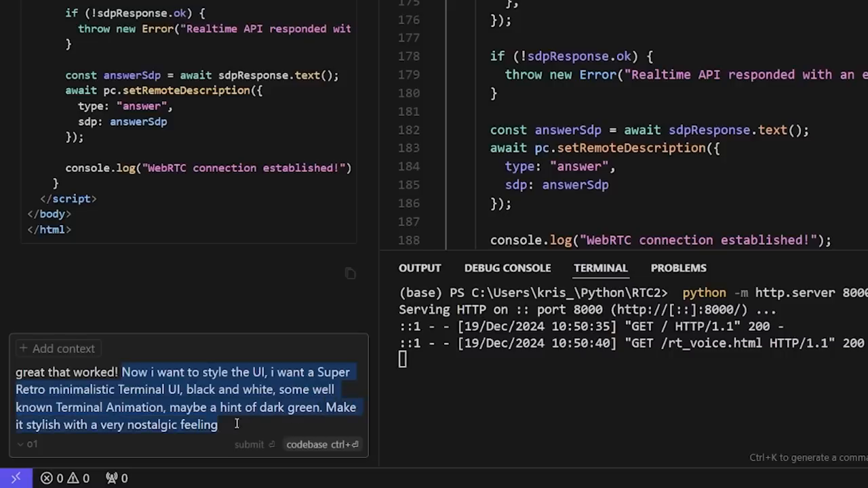Open the o1 model selector dropdown
This screenshot has width=868, height=488.
coord(27,444)
